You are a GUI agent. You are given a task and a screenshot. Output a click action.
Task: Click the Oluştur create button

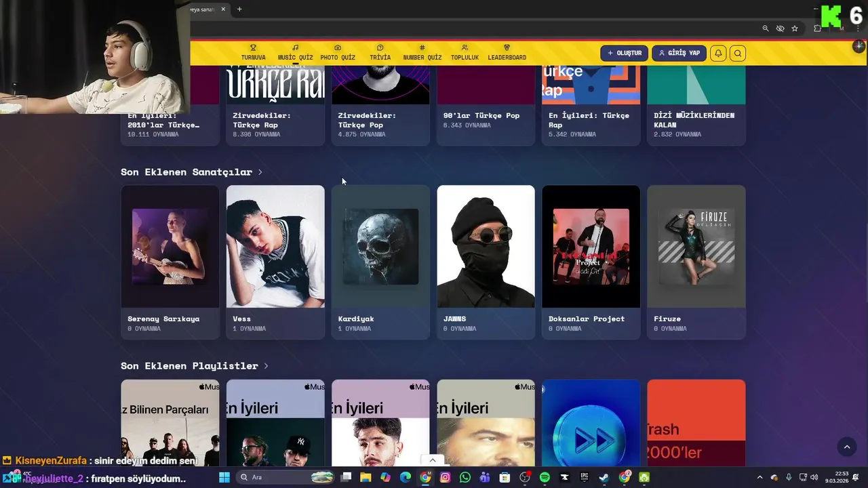(x=624, y=53)
